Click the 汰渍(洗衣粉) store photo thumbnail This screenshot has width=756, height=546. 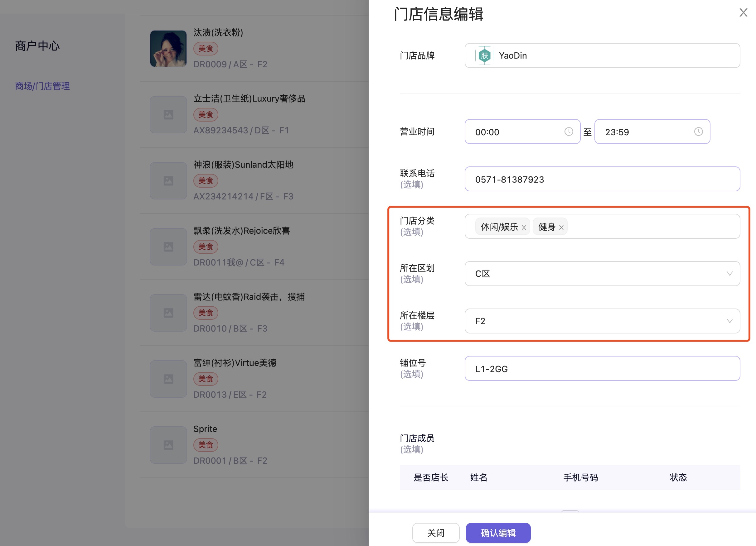[168, 49]
